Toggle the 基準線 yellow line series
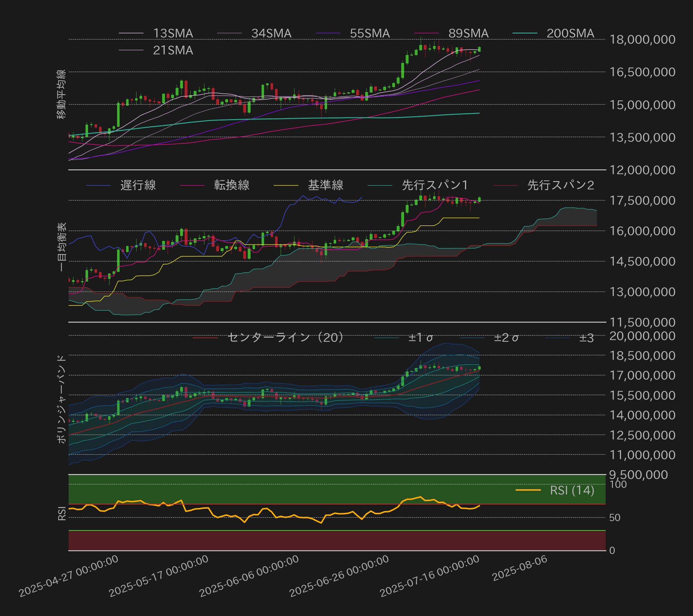 286,186
